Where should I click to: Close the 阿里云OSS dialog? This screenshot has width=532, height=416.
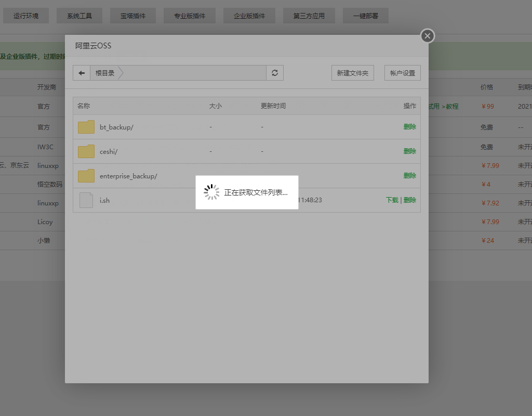[428, 36]
